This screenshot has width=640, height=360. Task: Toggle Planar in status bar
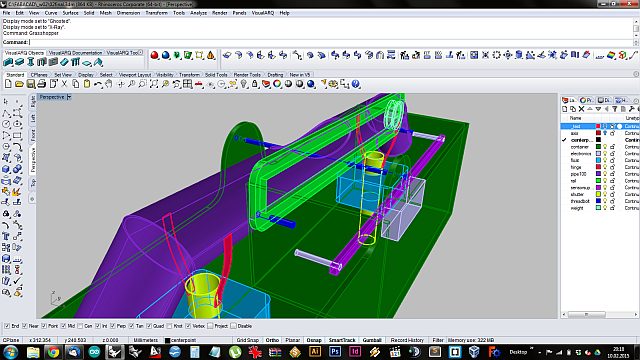[x=292, y=340]
